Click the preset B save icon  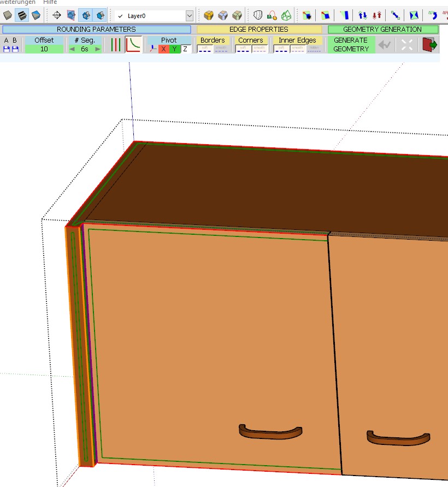(15, 49)
